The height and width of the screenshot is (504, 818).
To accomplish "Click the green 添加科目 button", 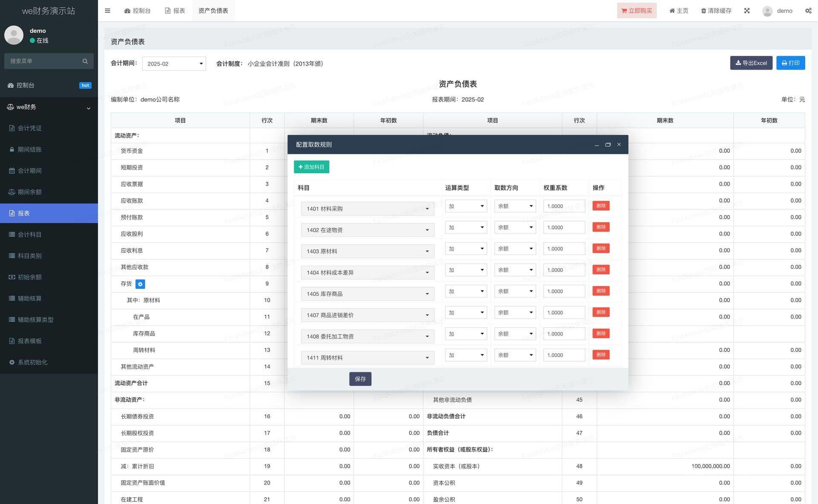I will [x=311, y=167].
